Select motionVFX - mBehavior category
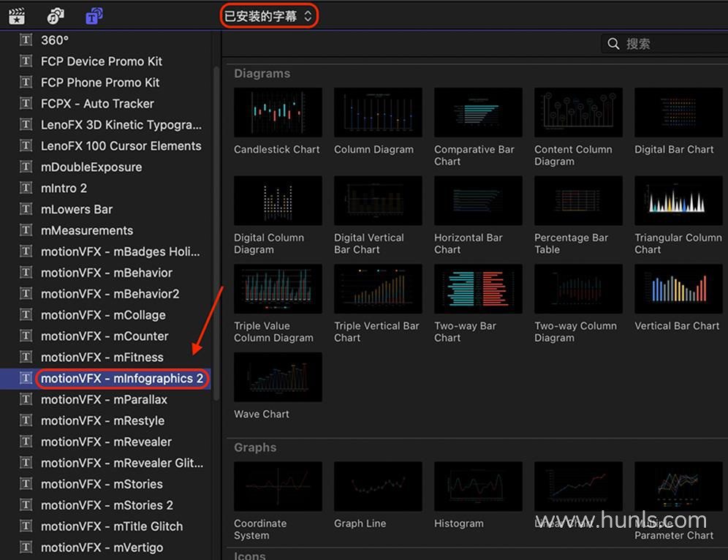The image size is (728, 560). coord(106,273)
